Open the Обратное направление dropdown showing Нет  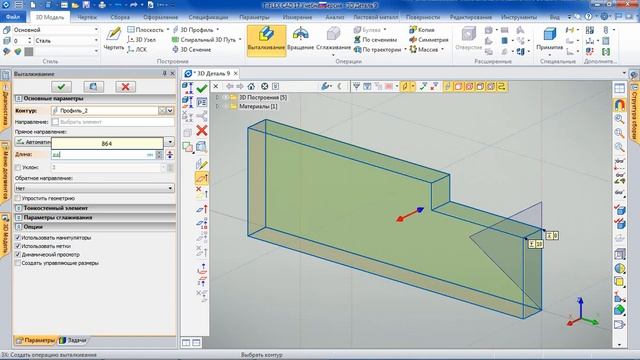click(x=94, y=188)
